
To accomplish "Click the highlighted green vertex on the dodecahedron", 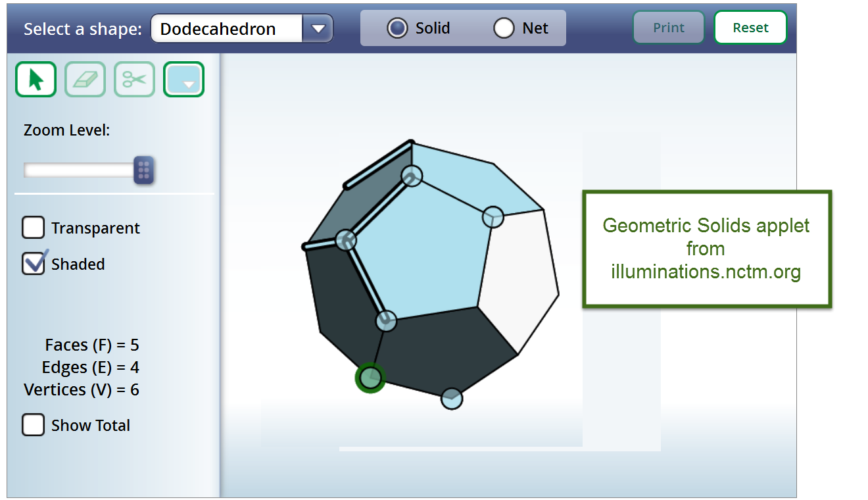I will (x=369, y=379).
